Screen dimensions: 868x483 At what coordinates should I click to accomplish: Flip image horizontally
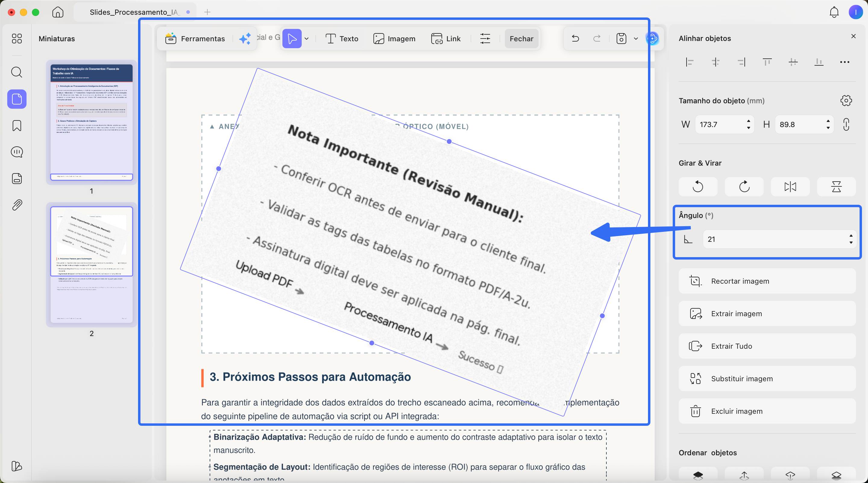[x=790, y=186]
